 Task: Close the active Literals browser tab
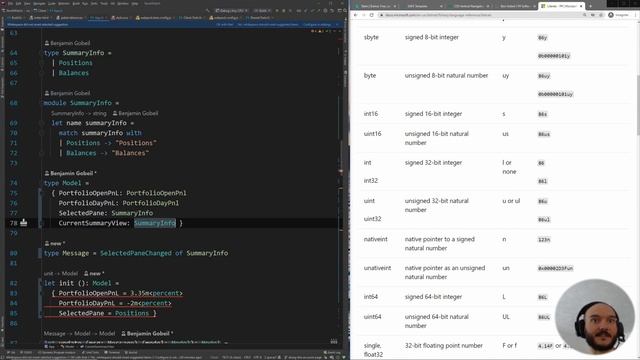point(581,6)
